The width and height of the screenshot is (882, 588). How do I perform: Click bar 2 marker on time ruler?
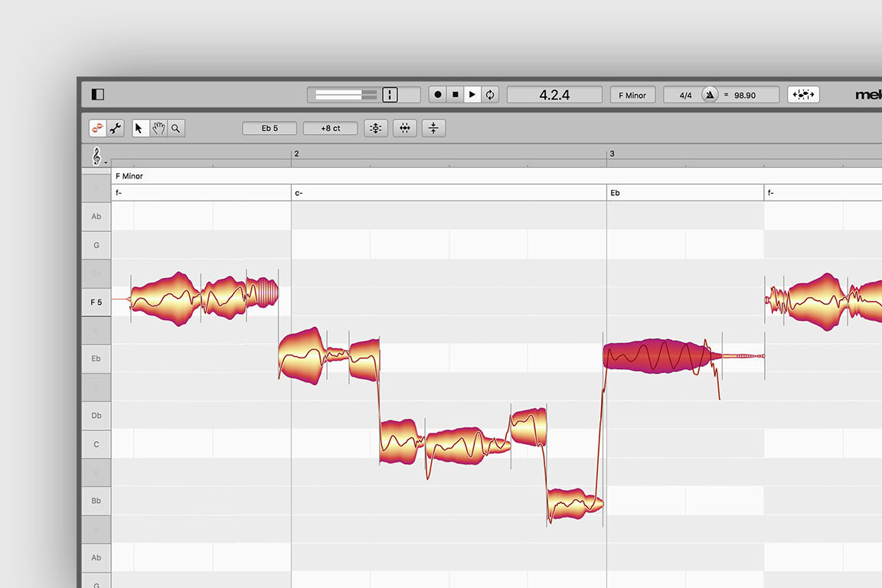click(296, 154)
